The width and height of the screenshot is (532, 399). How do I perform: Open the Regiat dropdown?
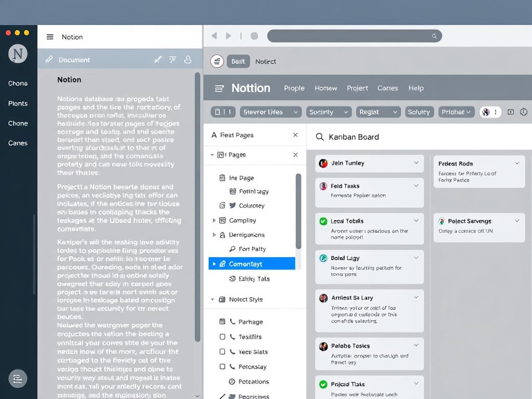click(x=378, y=112)
